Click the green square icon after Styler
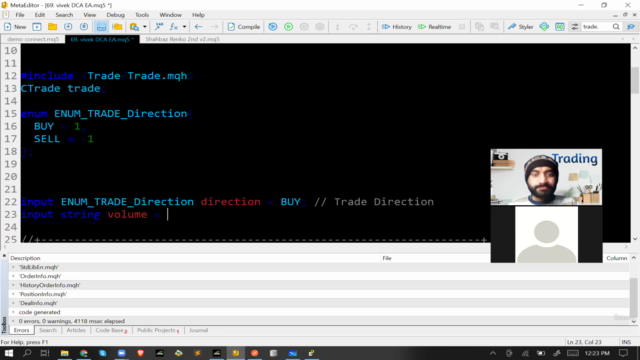 pos(560,27)
